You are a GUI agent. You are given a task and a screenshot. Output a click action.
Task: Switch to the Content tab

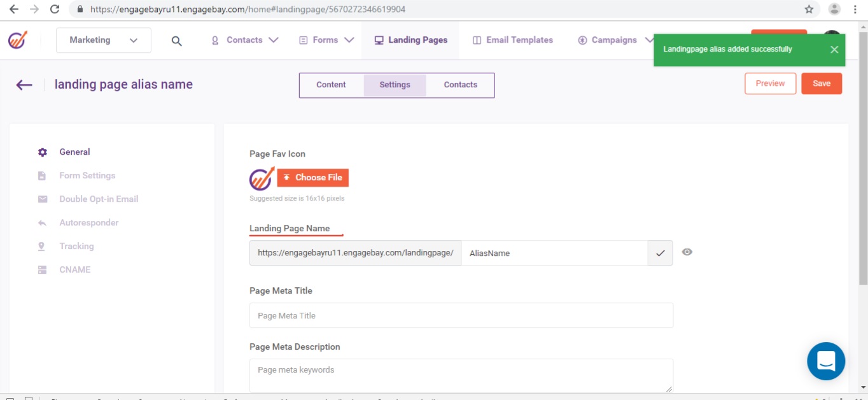click(331, 85)
